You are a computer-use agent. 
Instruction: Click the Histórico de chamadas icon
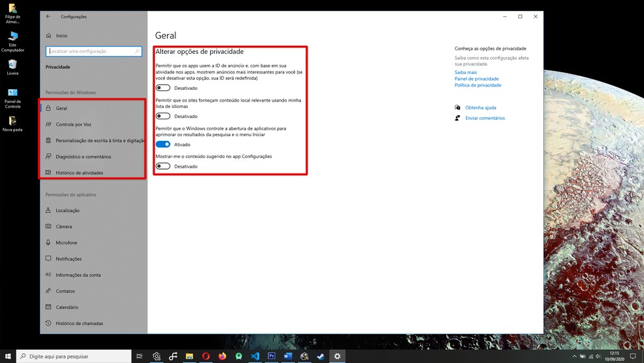(48, 323)
